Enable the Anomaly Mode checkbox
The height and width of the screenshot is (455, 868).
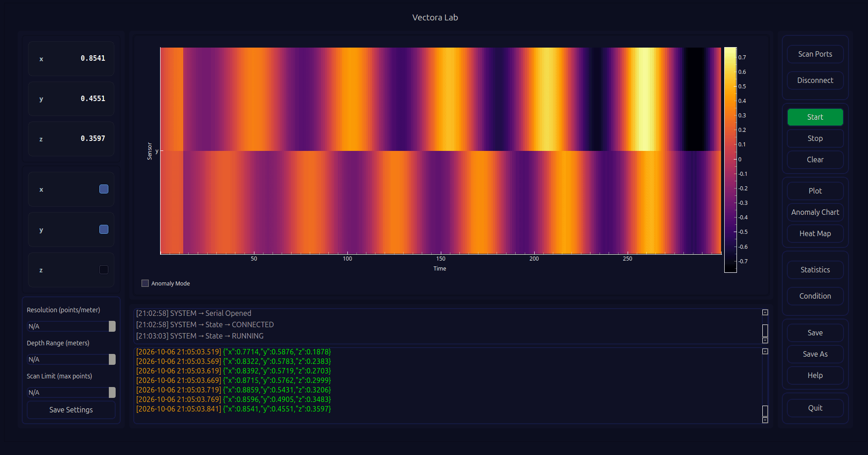pos(145,283)
